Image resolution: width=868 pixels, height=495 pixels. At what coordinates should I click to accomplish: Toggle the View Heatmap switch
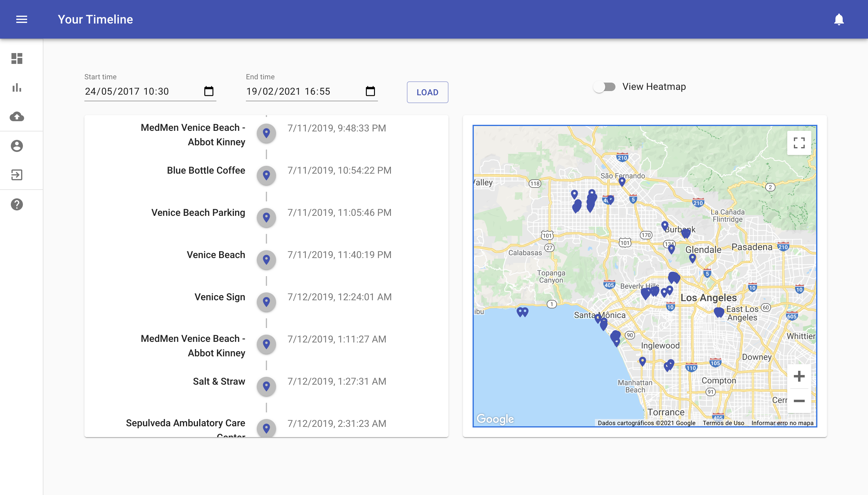click(x=605, y=87)
